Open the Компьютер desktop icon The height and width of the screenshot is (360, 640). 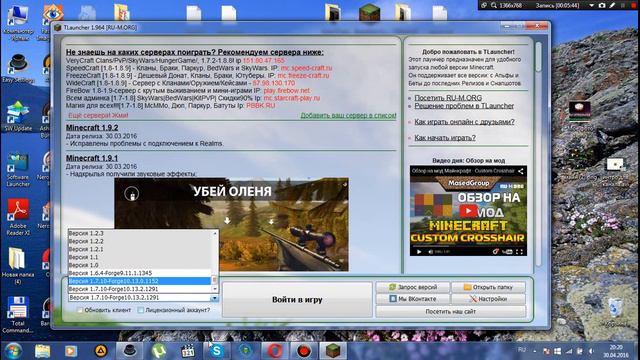[18, 22]
